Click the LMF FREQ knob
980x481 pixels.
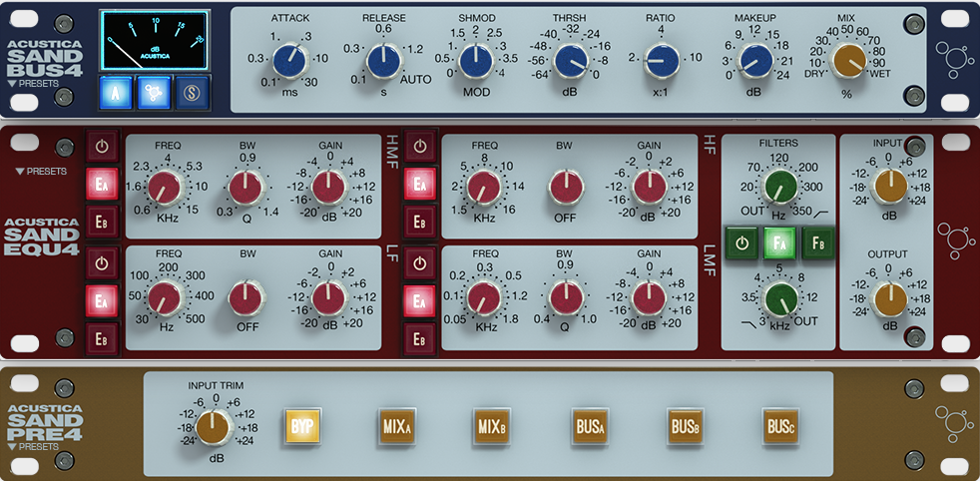tap(484, 298)
